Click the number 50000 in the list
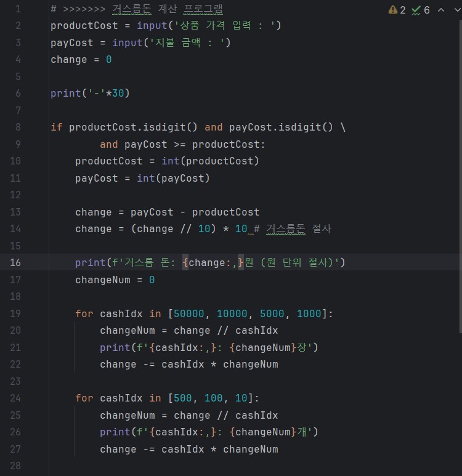 tap(188, 313)
